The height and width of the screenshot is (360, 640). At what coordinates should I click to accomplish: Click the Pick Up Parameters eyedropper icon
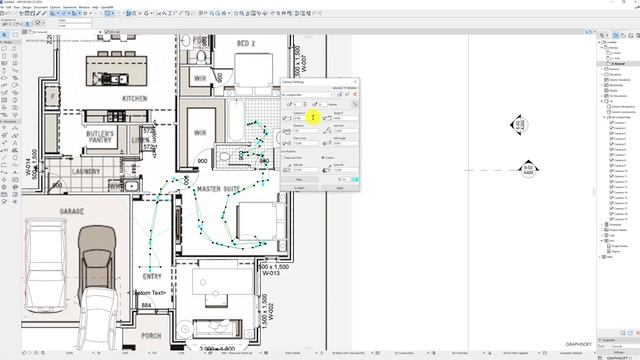coord(38,13)
